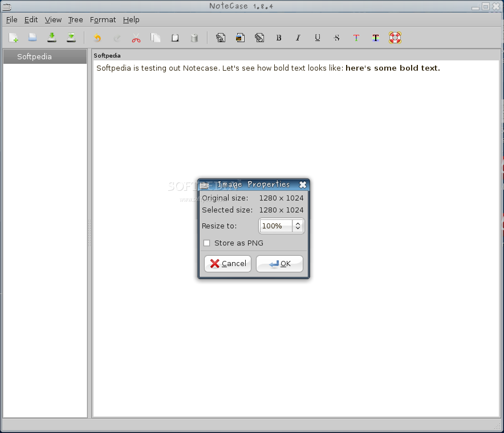Image resolution: width=504 pixels, height=433 pixels.
Task: Create a new document with toolbar icon
Action: pyautogui.click(x=14, y=38)
